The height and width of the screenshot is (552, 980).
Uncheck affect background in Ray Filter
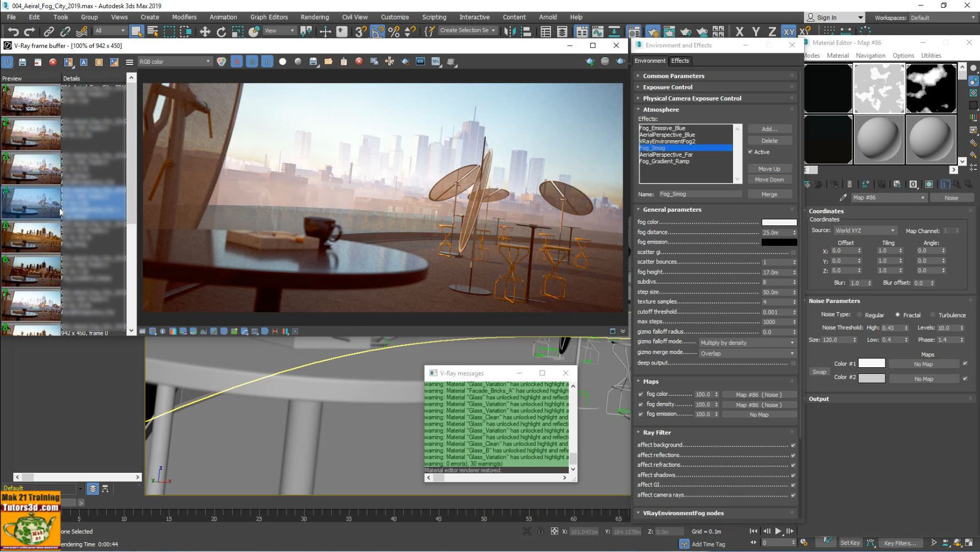[793, 445]
